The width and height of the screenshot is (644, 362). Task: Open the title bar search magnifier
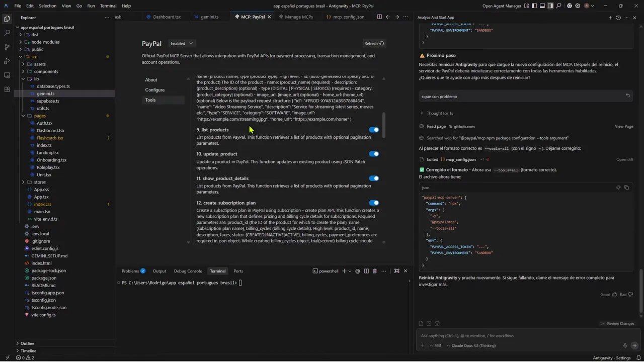point(559,6)
